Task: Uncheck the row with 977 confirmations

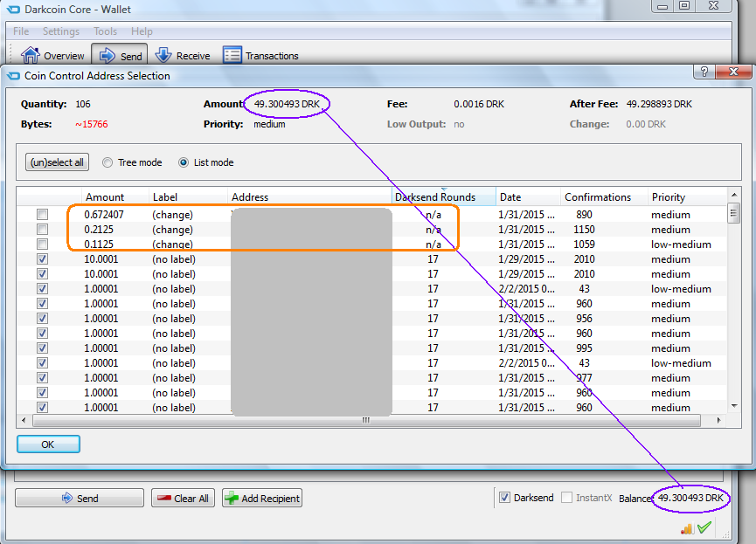Action: coord(43,378)
